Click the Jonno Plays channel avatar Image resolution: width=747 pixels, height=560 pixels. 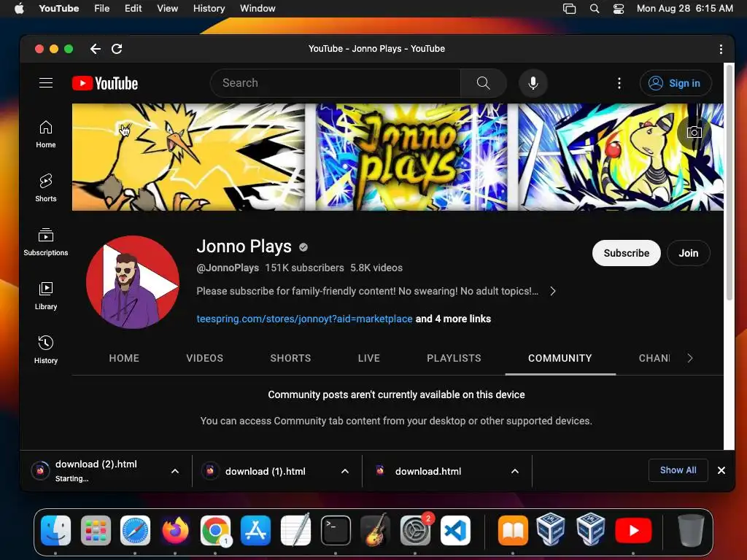[x=133, y=282]
